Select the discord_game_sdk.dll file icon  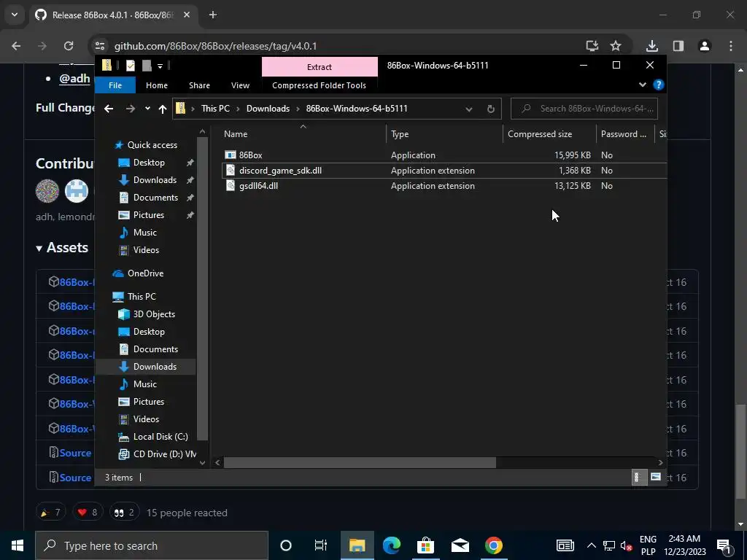coord(230,171)
